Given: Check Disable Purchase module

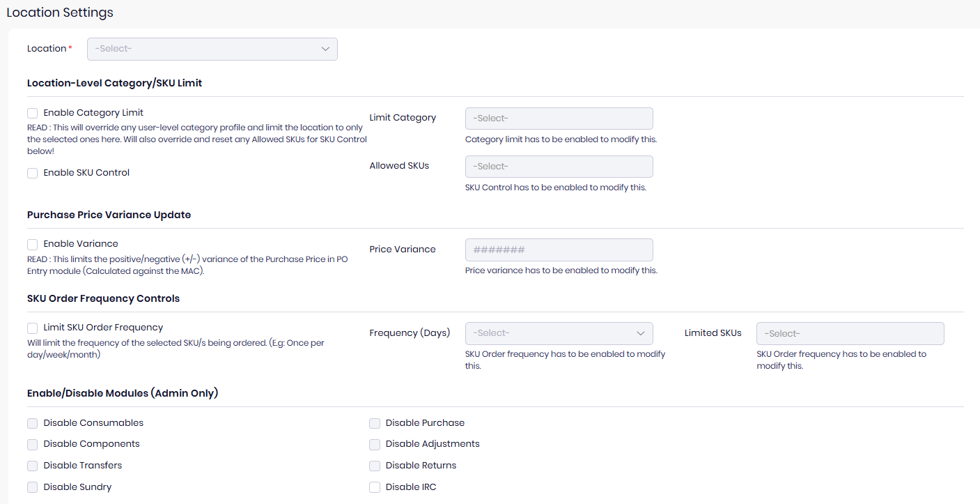Looking at the screenshot, I should tap(375, 423).
